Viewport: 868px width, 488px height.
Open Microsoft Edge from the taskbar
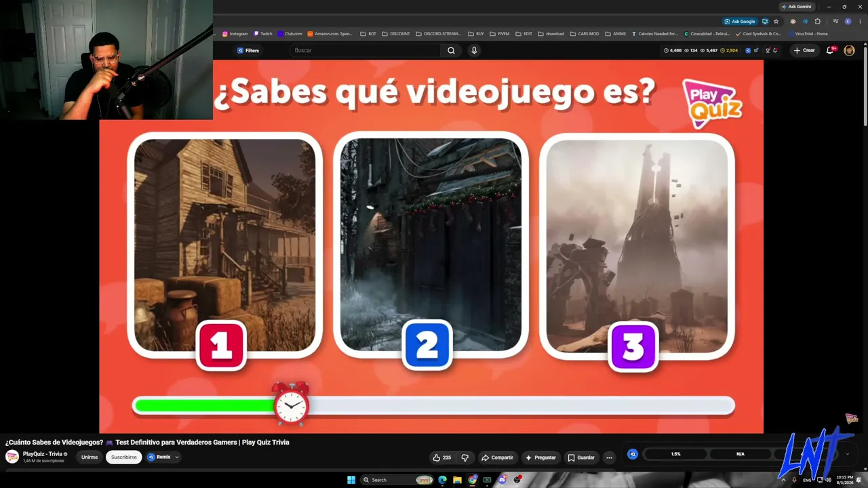443,480
